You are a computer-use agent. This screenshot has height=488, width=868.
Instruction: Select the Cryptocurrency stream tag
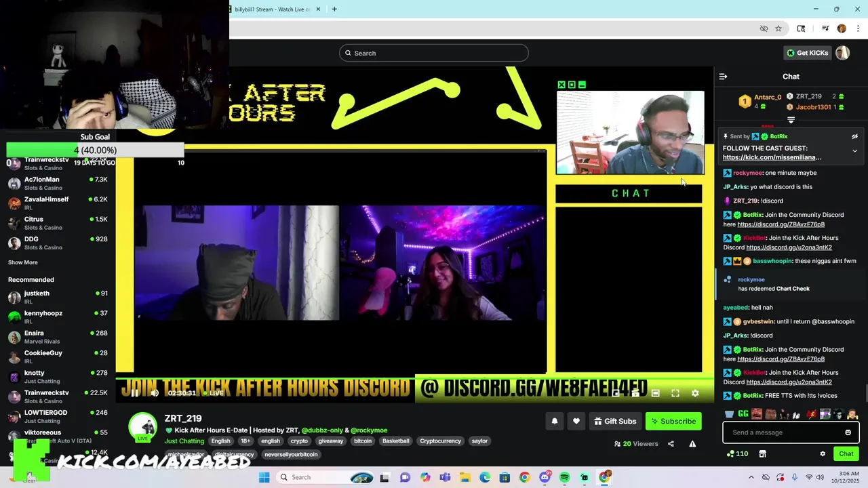point(440,441)
